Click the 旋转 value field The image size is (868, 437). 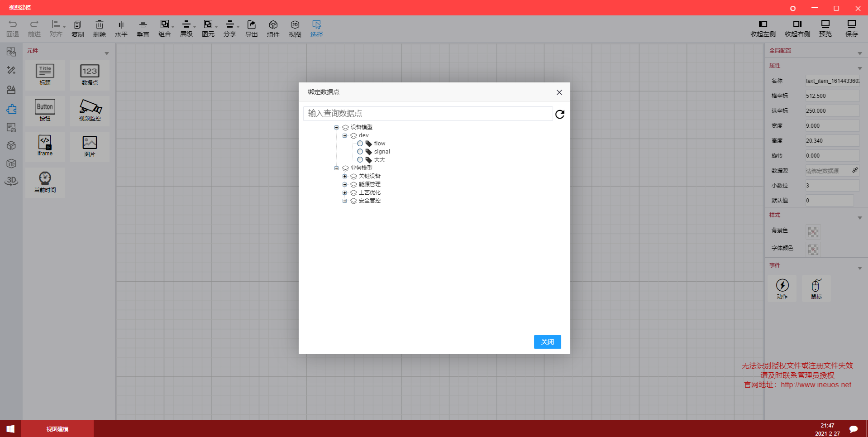[x=832, y=156]
